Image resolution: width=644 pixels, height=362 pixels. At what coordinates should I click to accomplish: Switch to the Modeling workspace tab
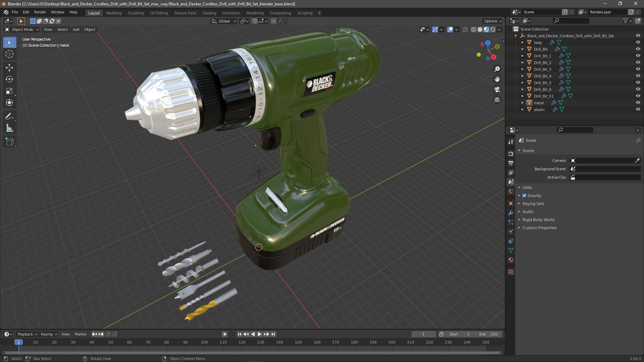114,13
